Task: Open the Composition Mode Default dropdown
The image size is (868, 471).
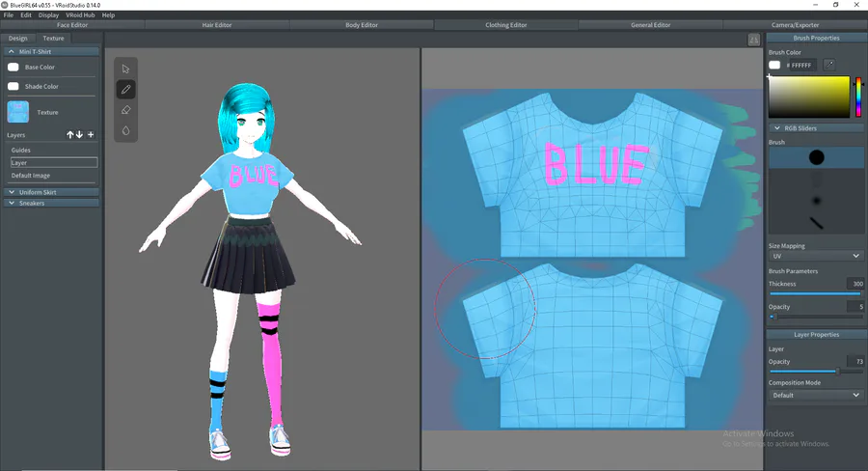Action: 815,395
